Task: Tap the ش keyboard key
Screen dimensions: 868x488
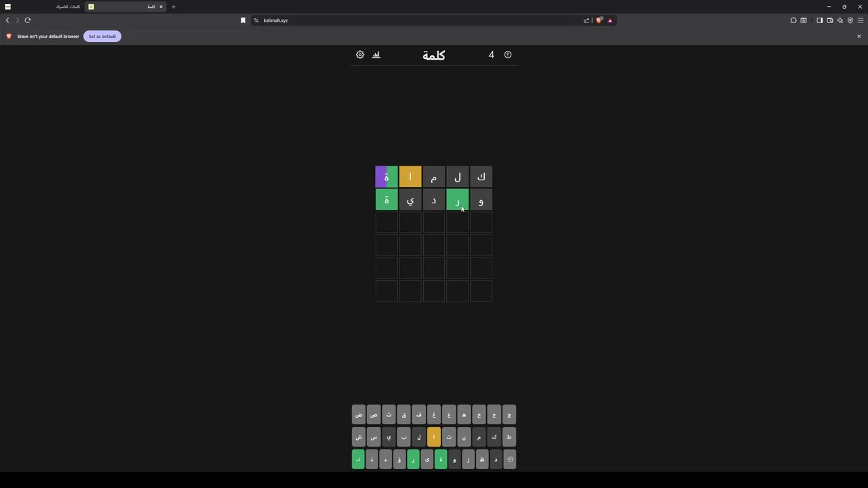Action: (359, 437)
